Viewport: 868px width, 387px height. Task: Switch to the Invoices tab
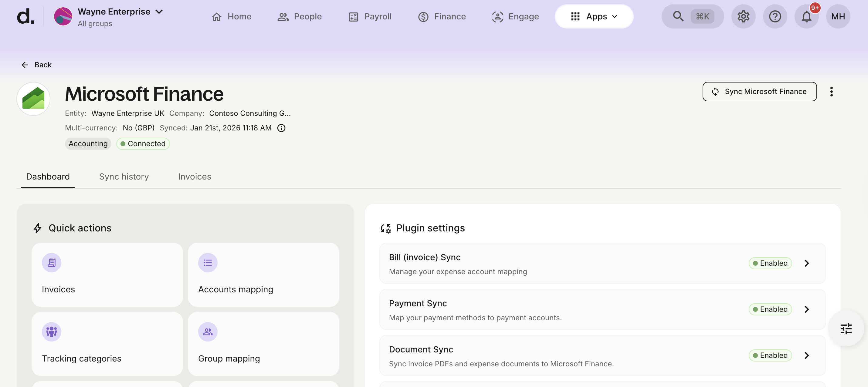(x=195, y=177)
